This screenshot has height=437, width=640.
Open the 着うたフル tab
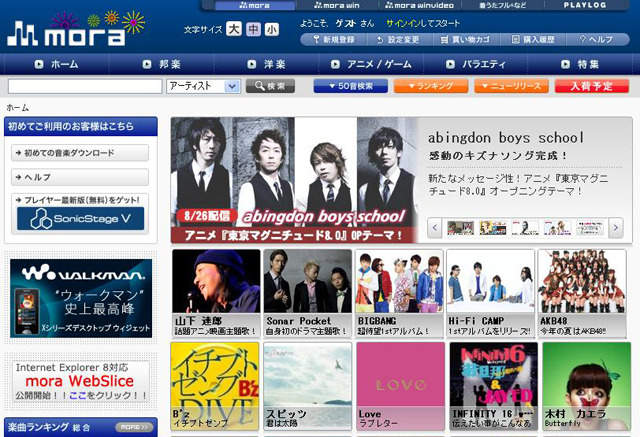point(502,5)
